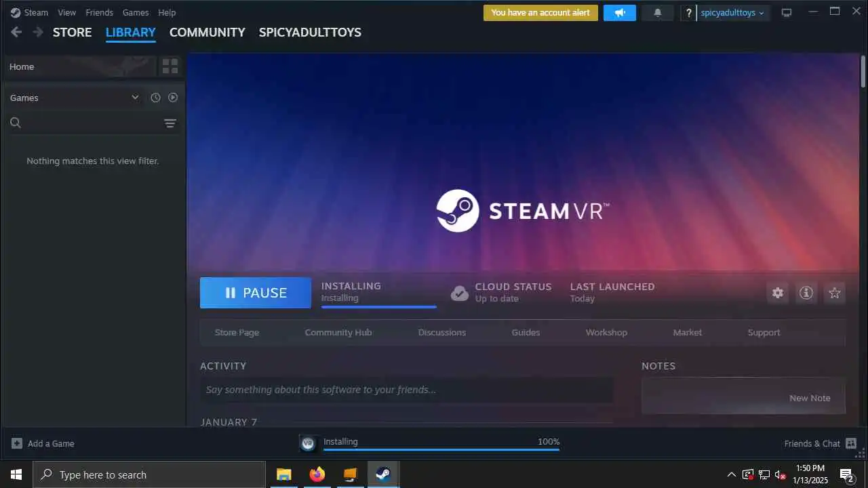Open the megaphone announcements button
868x488 pixels.
[x=620, y=12]
